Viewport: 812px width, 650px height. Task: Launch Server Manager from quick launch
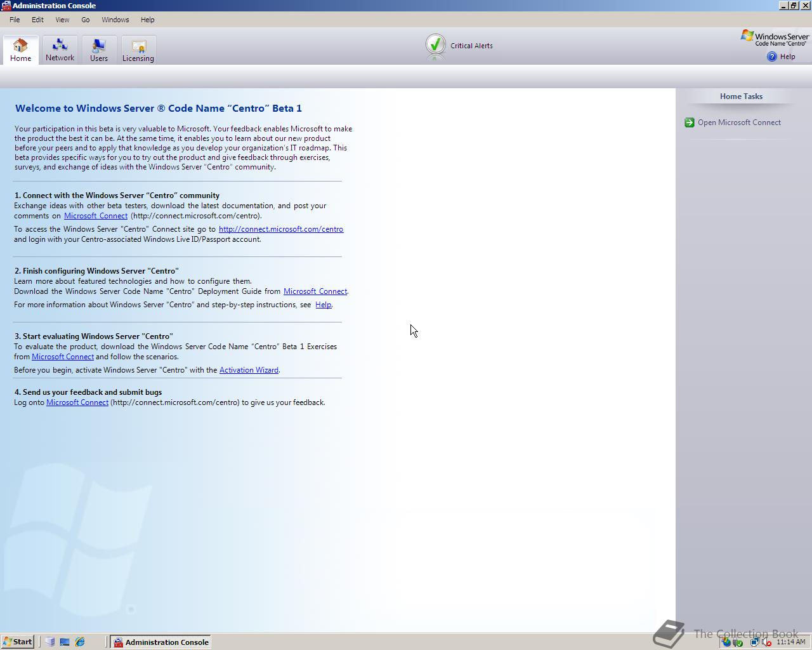pos(50,642)
